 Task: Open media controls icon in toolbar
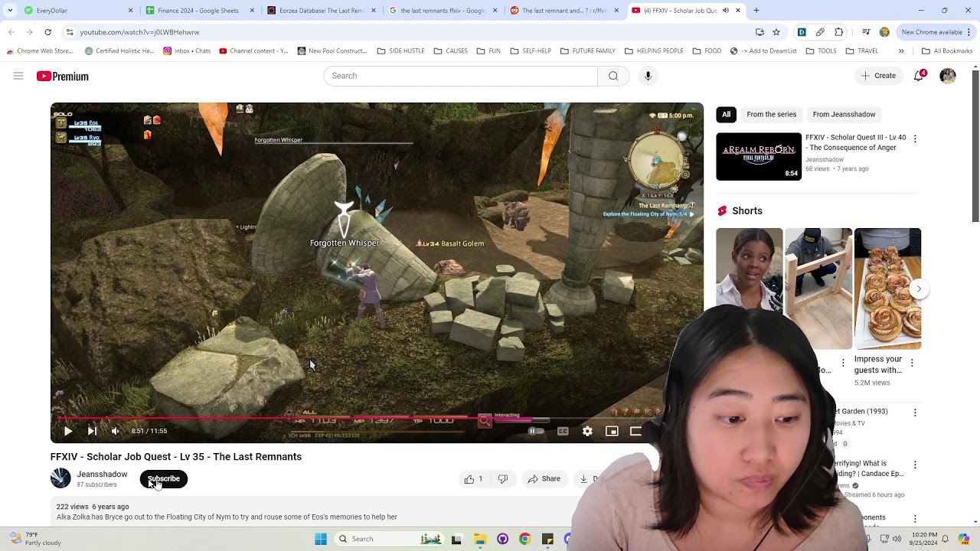pos(866,32)
